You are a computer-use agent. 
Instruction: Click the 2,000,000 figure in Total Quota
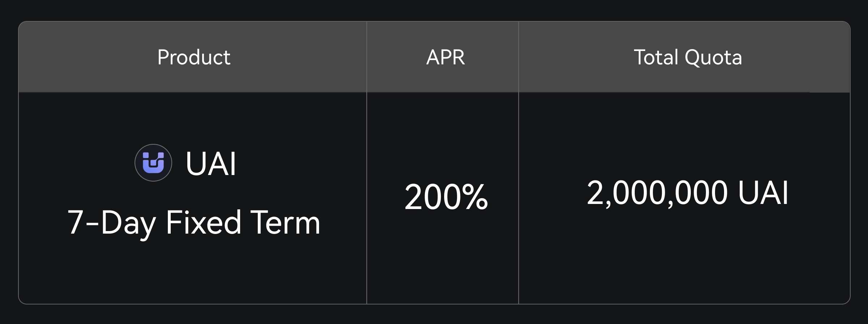point(657,193)
